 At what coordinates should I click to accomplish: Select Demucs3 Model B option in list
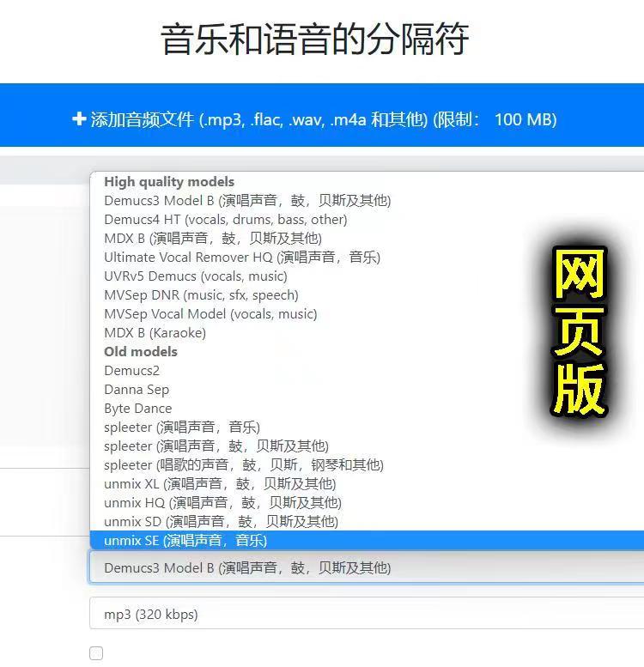pos(247,200)
